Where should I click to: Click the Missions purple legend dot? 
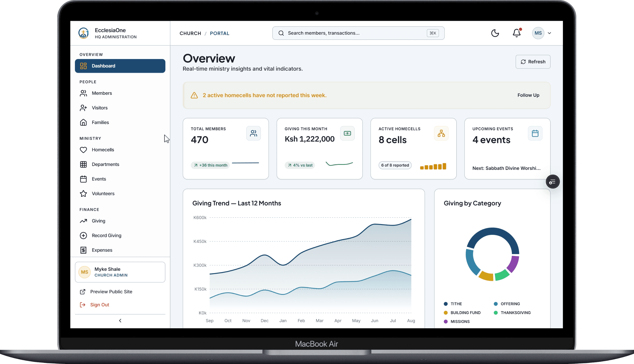445,321
